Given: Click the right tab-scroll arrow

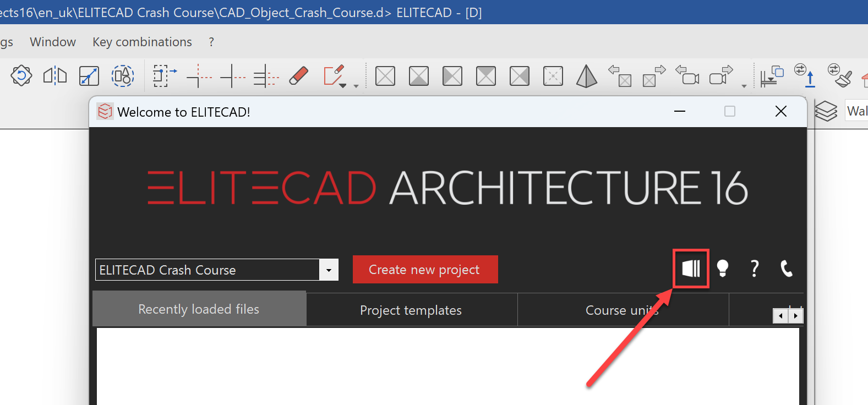Looking at the screenshot, I should [796, 316].
